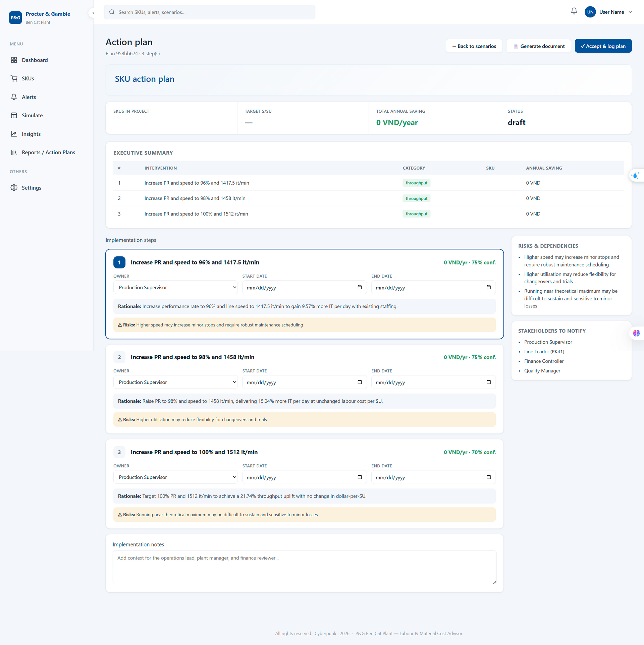Click Accept & log plan button

[603, 46]
